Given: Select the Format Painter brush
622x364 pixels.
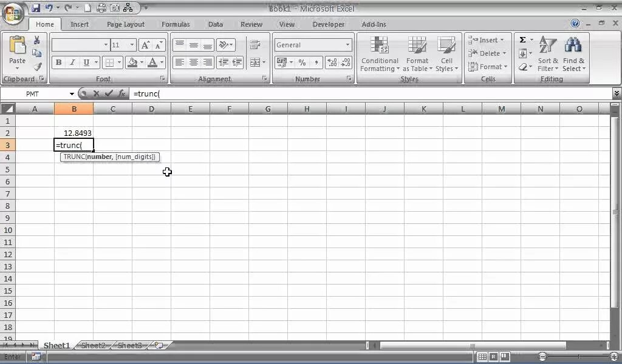Looking at the screenshot, I should [x=37, y=67].
